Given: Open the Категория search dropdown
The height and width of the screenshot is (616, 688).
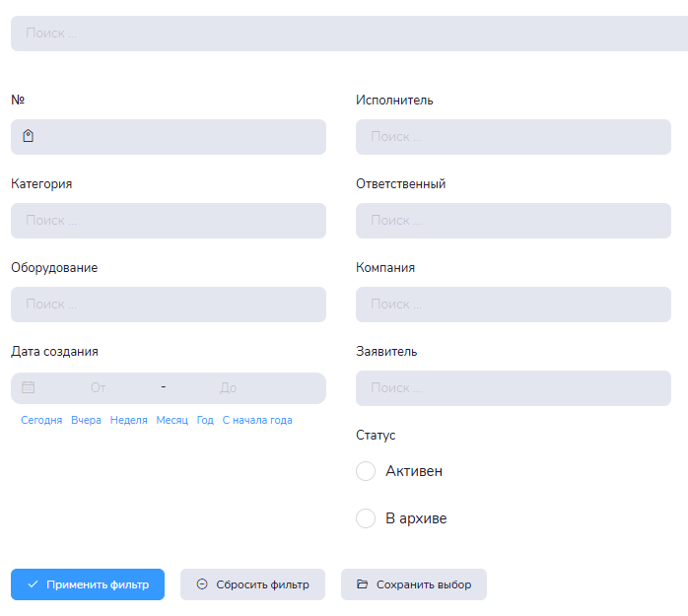Looking at the screenshot, I should coord(168,221).
